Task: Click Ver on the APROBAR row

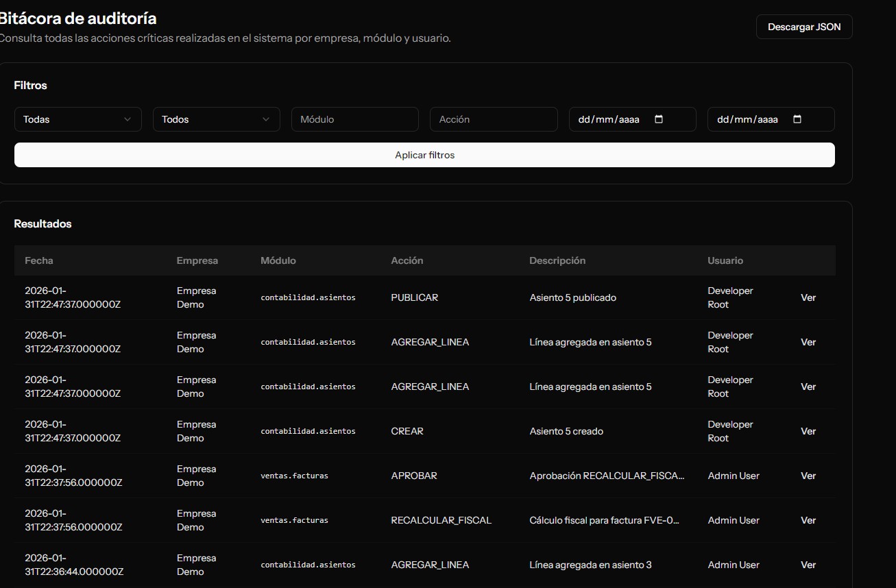Action: pos(808,476)
